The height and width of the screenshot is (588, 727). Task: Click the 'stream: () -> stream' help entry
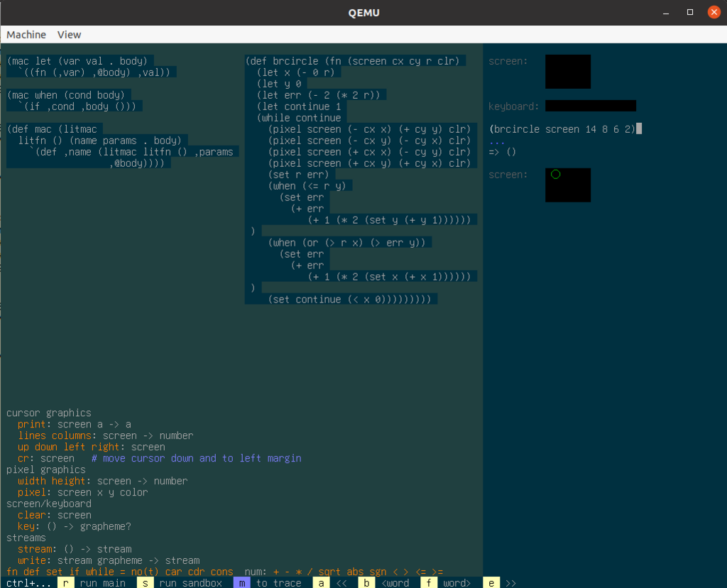pyautogui.click(x=74, y=549)
